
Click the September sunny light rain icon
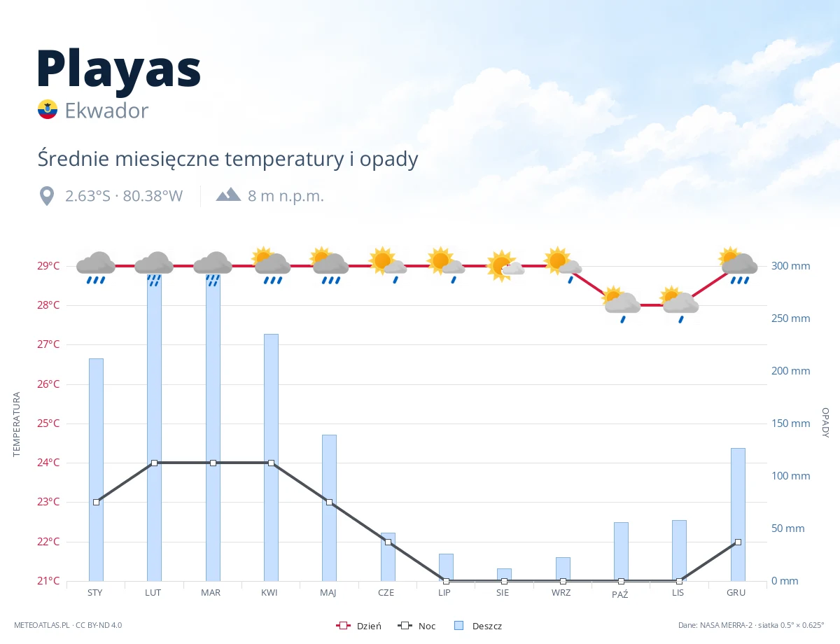[563, 265]
